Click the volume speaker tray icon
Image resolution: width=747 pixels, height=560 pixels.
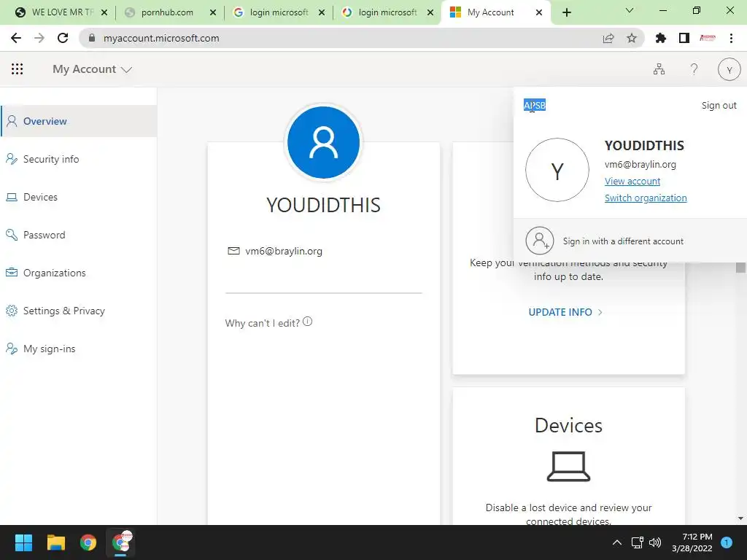click(655, 542)
